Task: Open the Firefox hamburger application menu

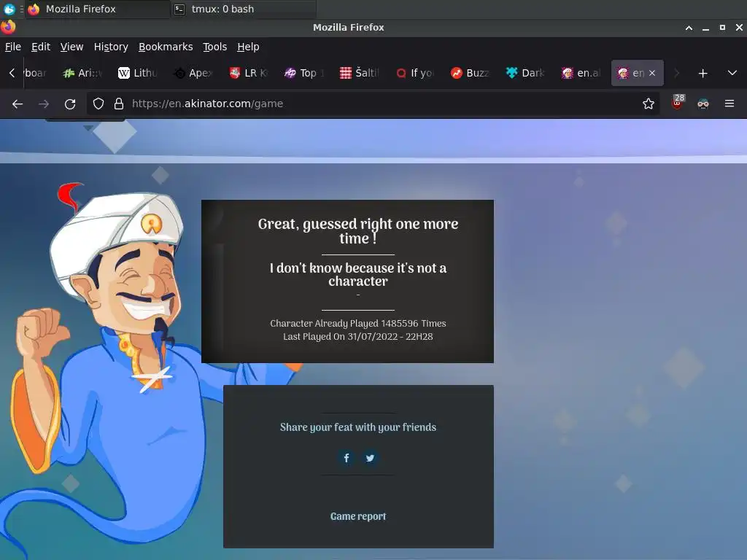Action: click(x=729, y=104)
